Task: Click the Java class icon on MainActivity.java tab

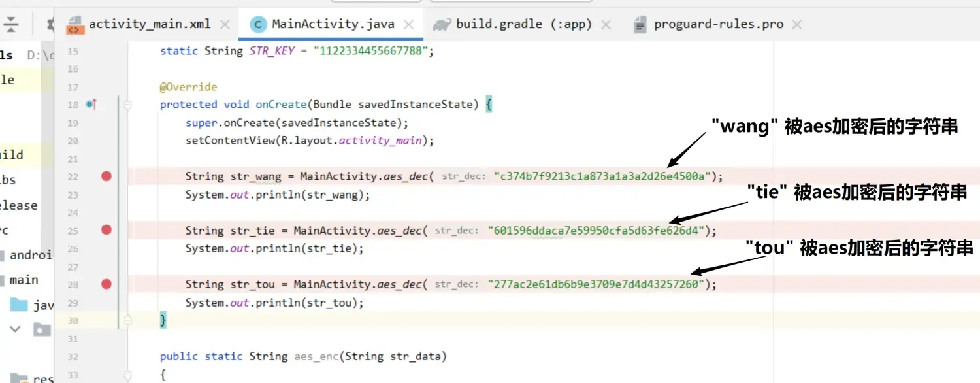Action: tap(257, 23)
